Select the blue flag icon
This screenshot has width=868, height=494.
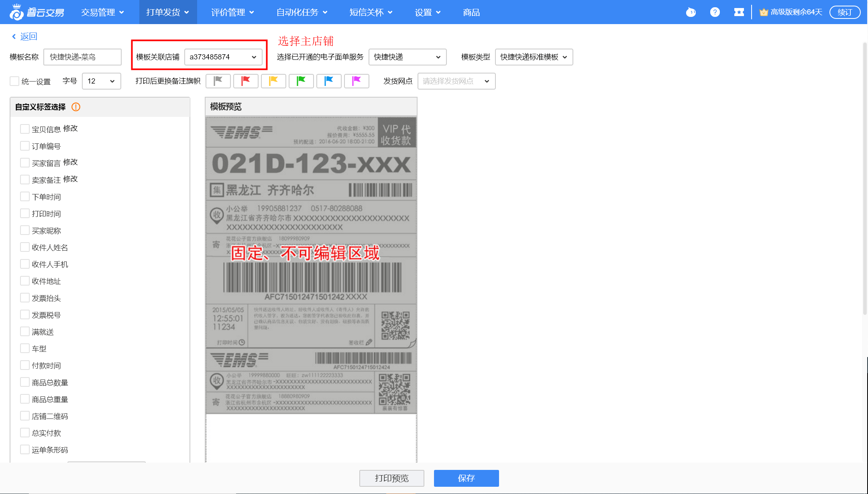(x=329, y=81)
